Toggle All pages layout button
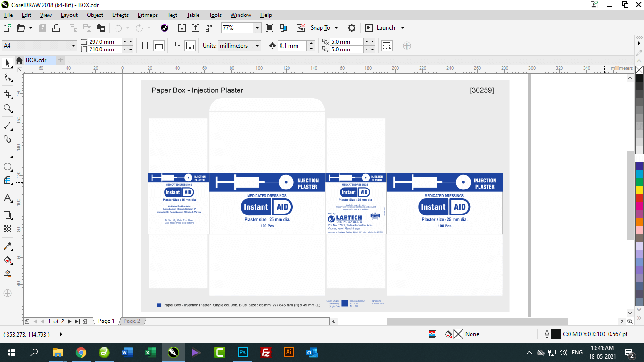The height and width of the screenshot is (362, 644). click(176, 46)
